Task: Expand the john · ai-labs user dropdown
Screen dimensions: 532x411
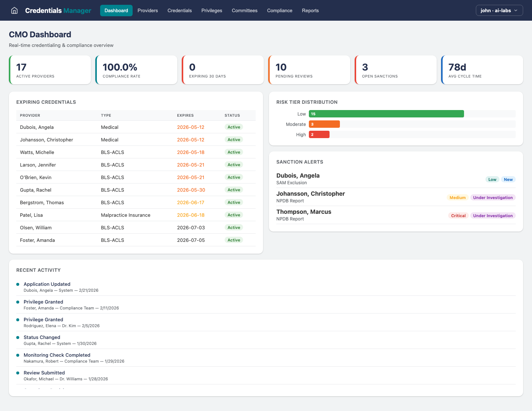Action: 499,10
